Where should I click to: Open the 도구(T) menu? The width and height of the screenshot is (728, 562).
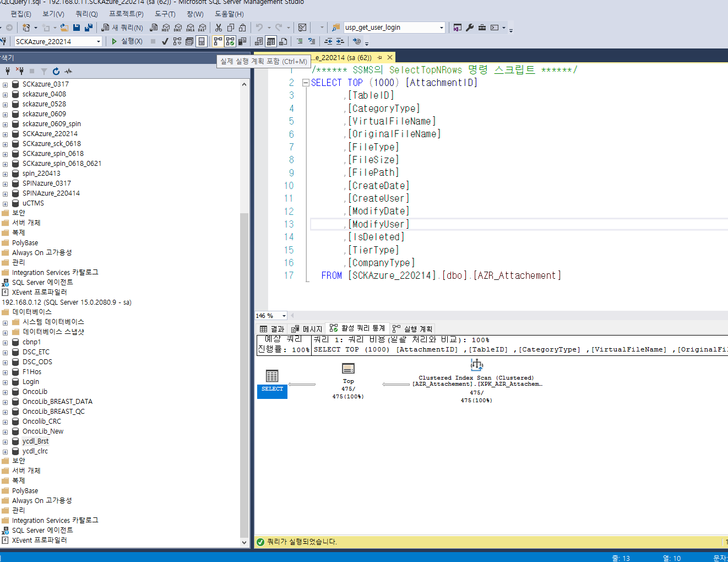pos(165,14)
